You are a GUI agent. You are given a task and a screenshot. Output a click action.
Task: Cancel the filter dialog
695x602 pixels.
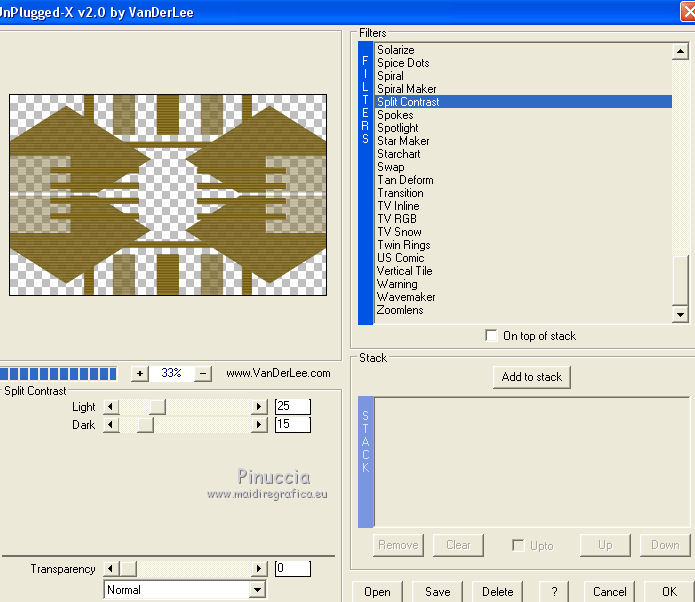coord(609,592)
